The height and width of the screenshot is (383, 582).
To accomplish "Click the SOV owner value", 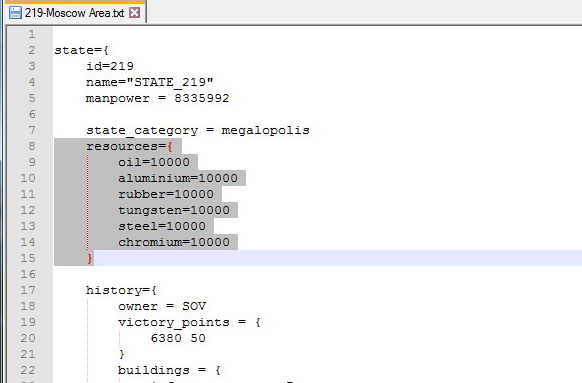I will click(194, 306).
